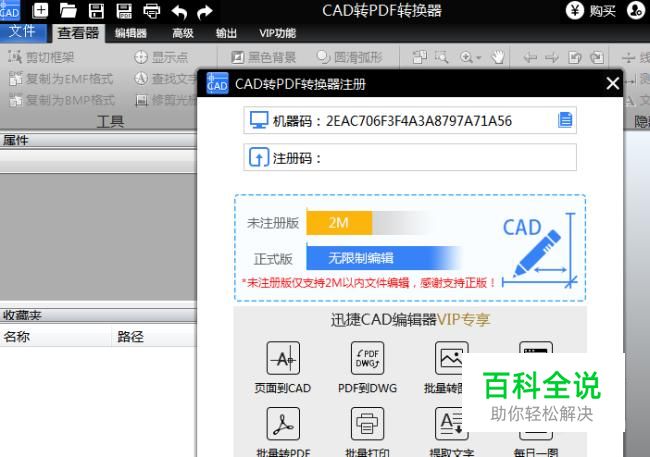Switch to the VIP功能 tab
Image resolution: width=650 pixels, height=457 pixels.
coord(277,33)
